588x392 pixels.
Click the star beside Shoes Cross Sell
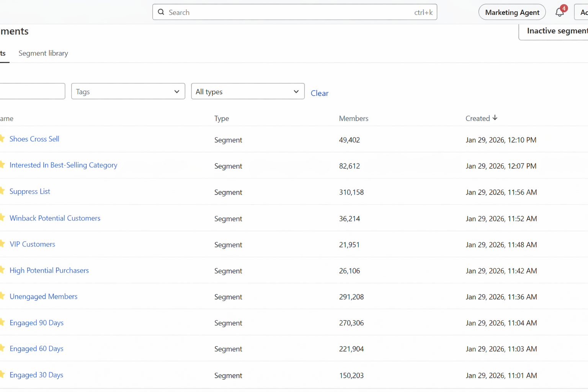tap(2, 139)
